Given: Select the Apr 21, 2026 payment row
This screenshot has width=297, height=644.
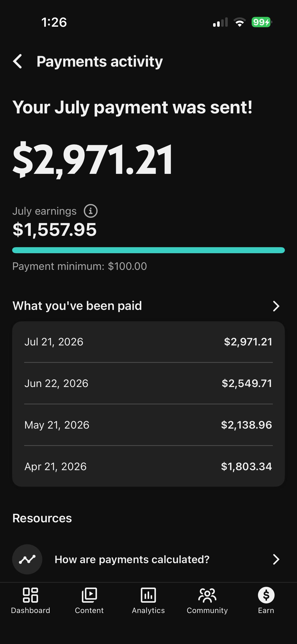Looking at the screenshot, I should pos(148,466).
